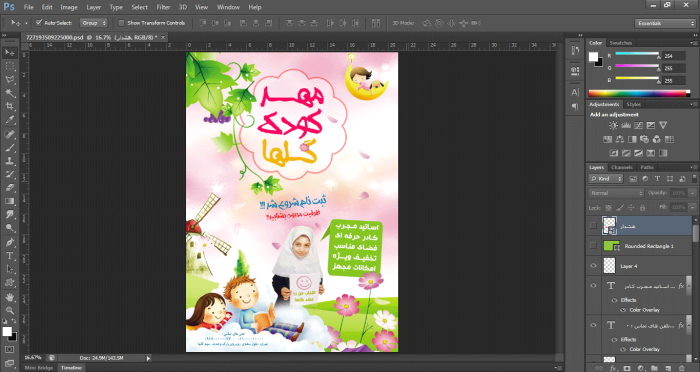The height and width of the screenshot is (372, 700).
Task: Open the layer Kind filter dropdown
Action: point(606,179)
